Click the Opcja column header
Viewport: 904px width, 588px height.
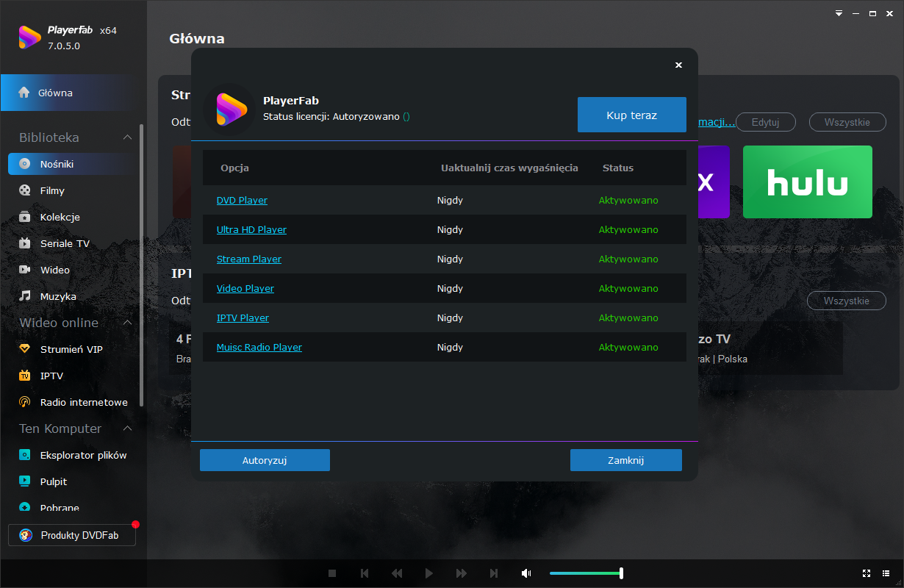click(235, 168)
